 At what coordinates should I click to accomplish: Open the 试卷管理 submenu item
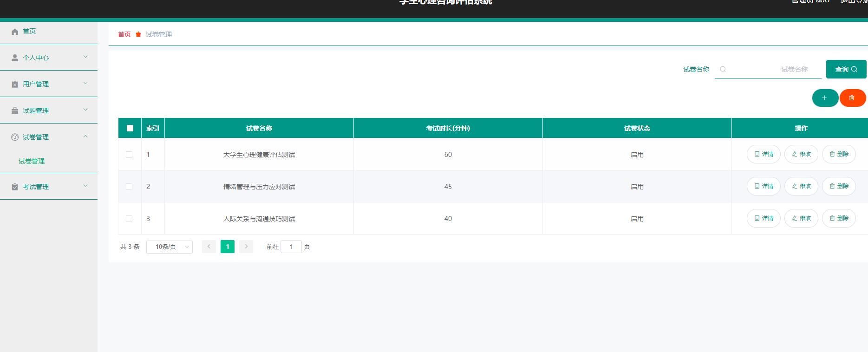[x=32, y=161]
